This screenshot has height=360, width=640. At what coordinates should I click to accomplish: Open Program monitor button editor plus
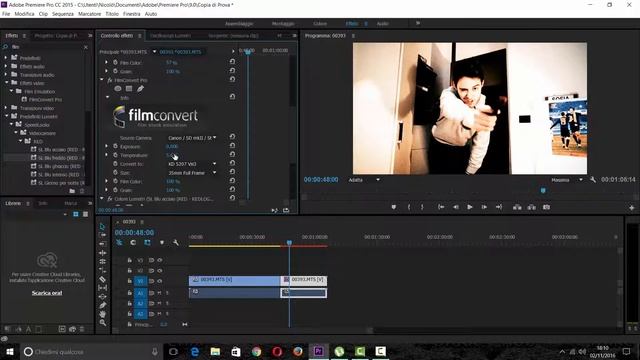(631, 208)
